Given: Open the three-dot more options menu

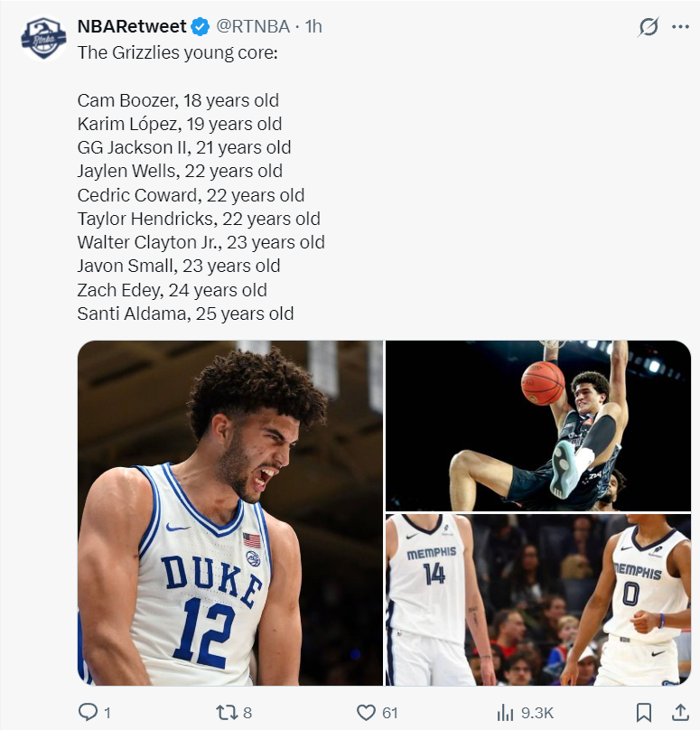Looking at the screenshot, I should pos(680,27).
